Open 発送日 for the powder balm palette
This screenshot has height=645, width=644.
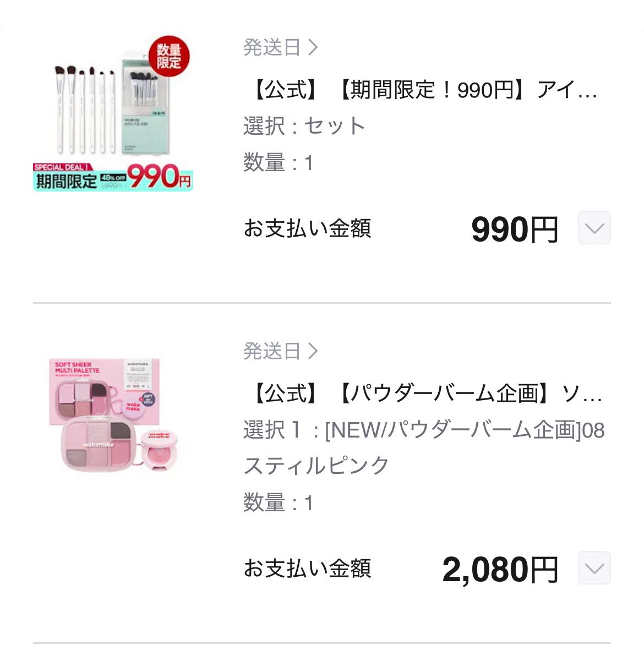click(x=272, y=351)
